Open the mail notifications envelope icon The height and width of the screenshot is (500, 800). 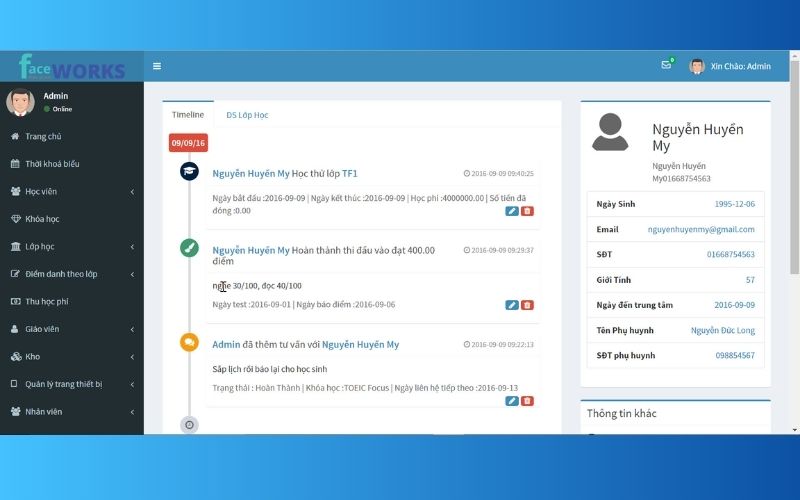(666, 66)
